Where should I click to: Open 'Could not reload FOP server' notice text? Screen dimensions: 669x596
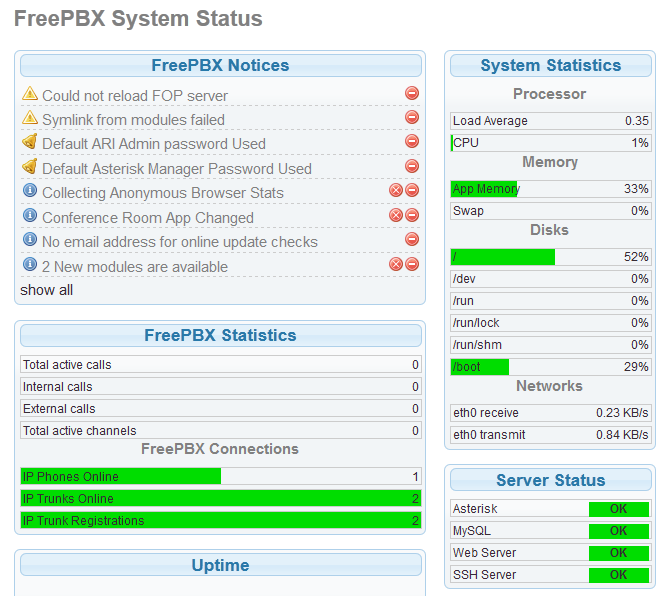pos(135,96)
